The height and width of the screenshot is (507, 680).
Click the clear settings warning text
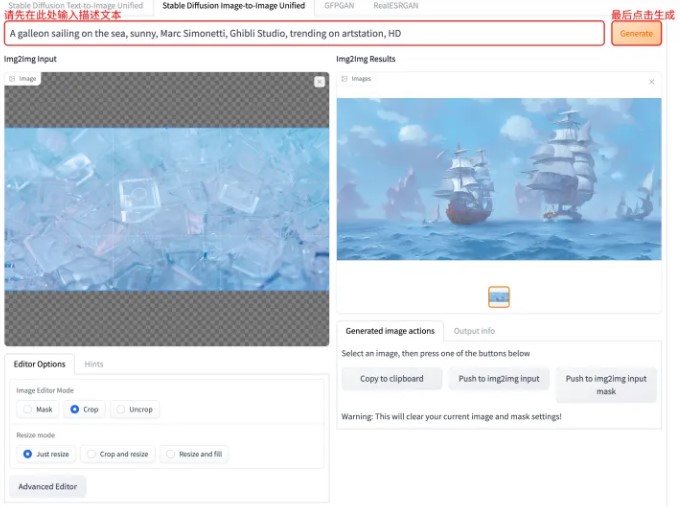coord(451,416)
